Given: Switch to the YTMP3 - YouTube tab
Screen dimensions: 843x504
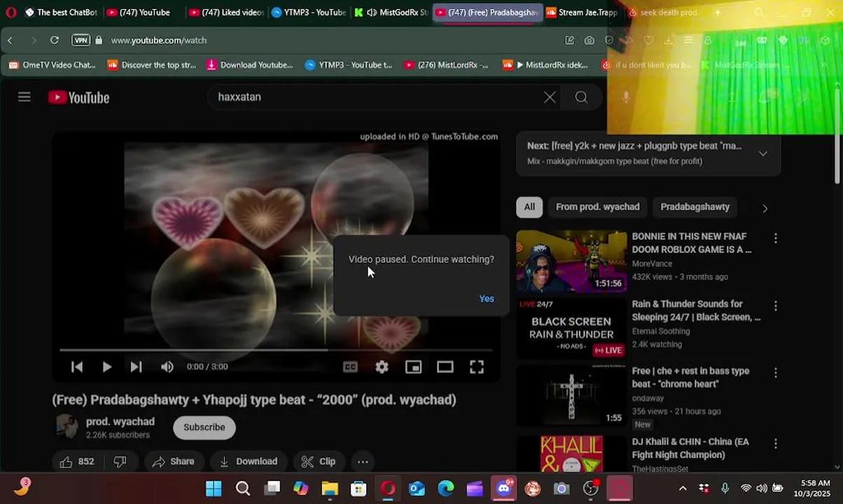Looking at the screenshot, I should 309,13.
